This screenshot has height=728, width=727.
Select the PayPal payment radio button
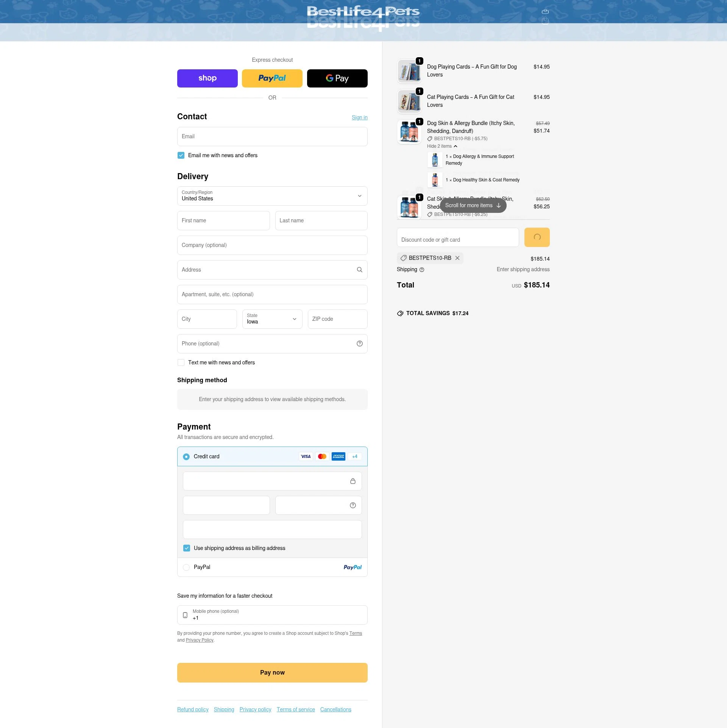[x=186, y=567]
